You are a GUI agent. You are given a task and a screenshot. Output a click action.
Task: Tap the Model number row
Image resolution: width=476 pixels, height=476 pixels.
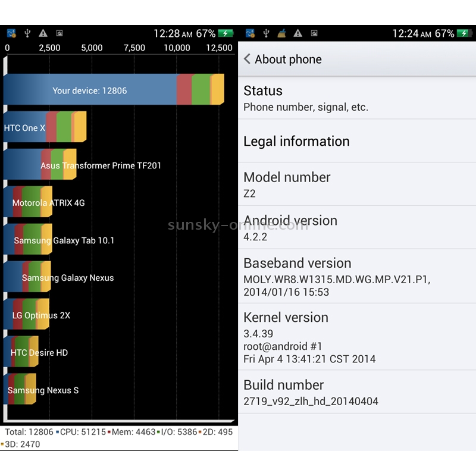[x=357, y=184]
